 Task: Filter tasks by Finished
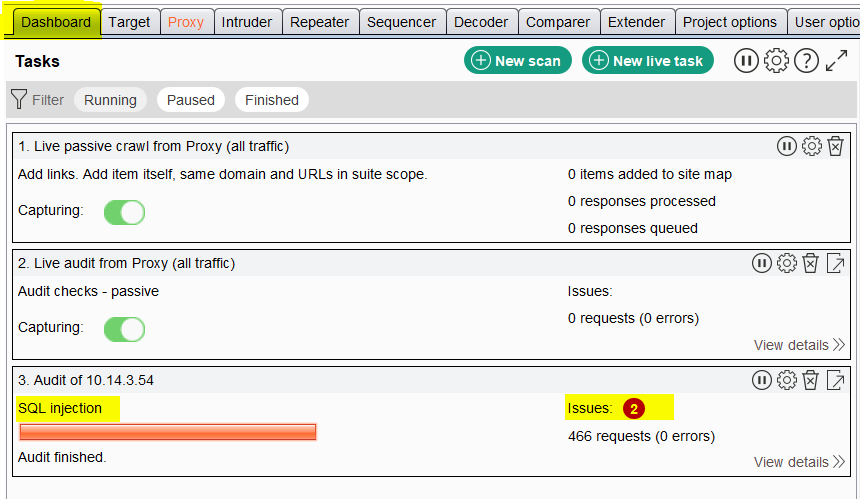[x=271, y=100]
